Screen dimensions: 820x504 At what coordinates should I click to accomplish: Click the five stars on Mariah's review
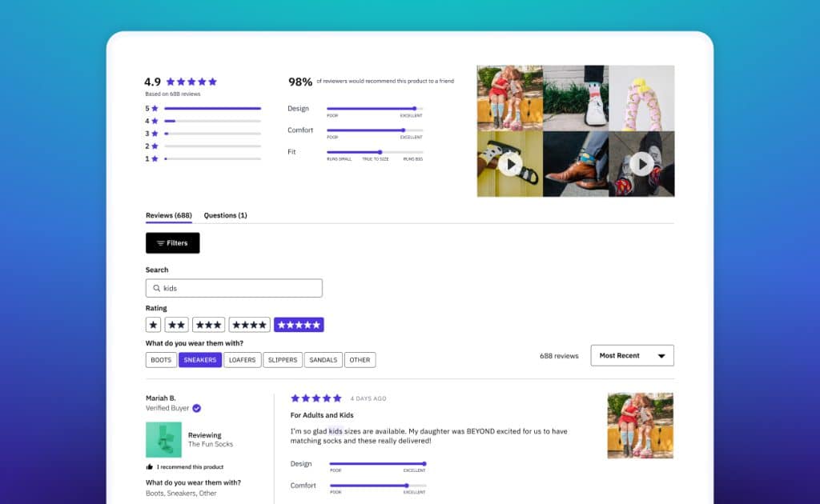[316, 398]
